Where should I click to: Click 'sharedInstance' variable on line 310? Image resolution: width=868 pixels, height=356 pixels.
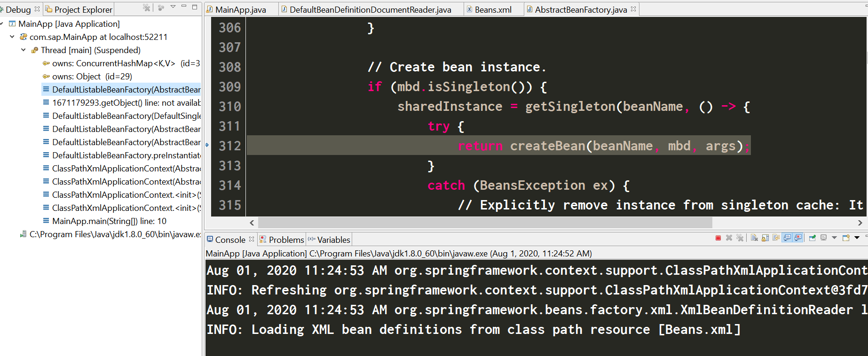(450, 107)
